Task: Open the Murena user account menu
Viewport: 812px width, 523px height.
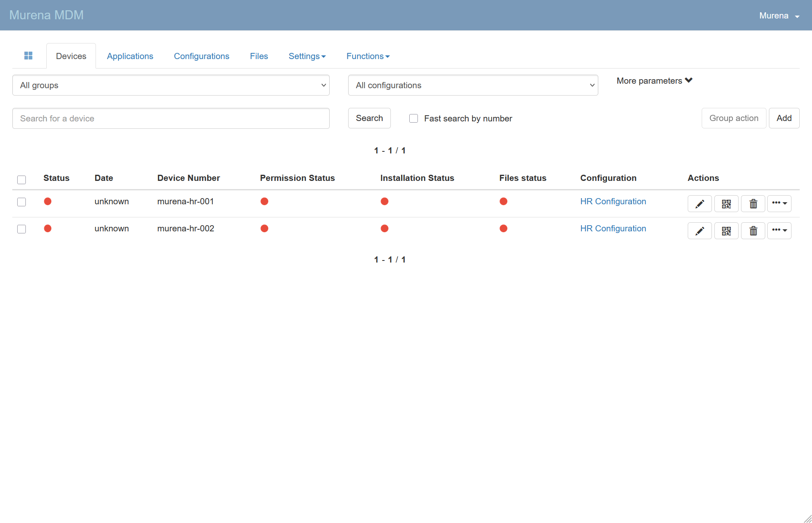Action: coord(779,16)
